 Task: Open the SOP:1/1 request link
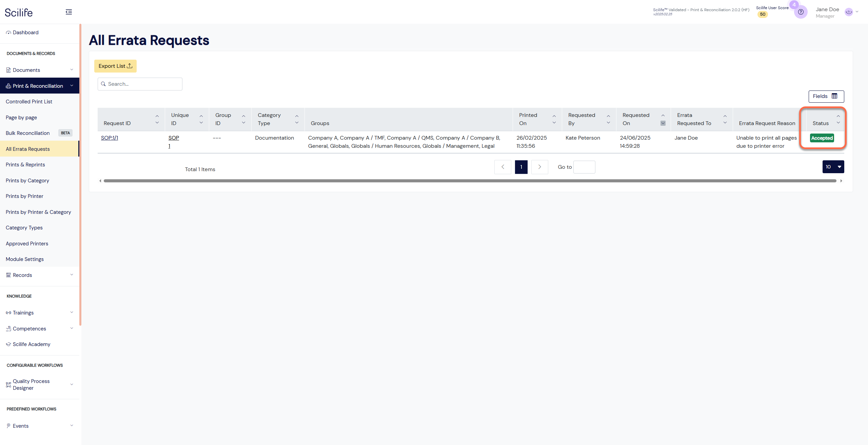click(110, 138)
